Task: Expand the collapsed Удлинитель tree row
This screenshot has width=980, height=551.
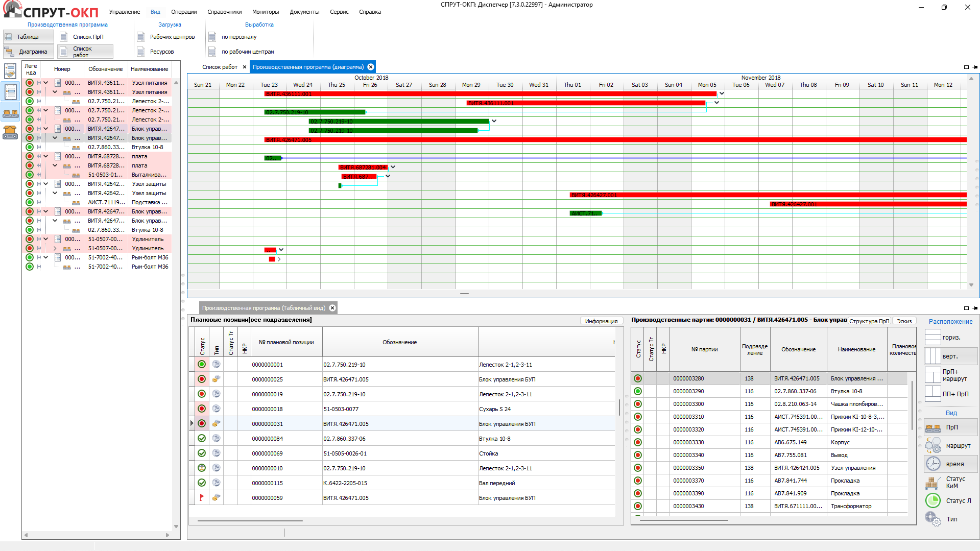Action: click(55, 248)
